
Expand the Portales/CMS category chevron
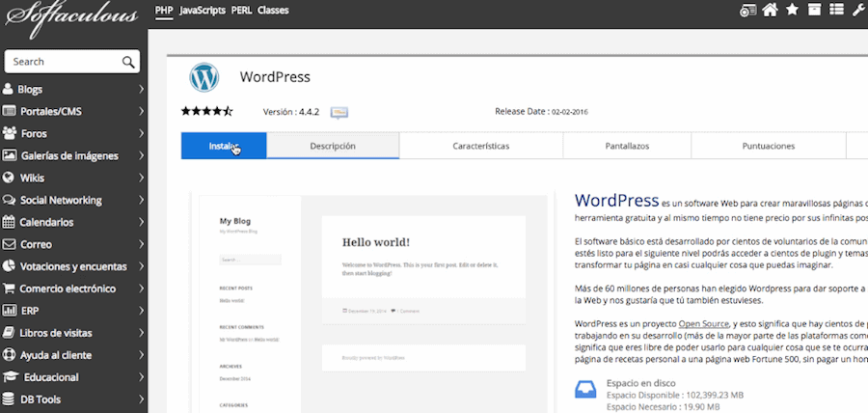(142, 111)
